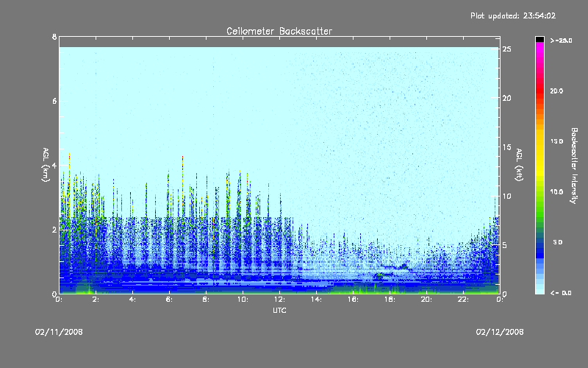
Task: Click the 'Backscatter Intensity' colorbar label
Action: pos(574,166)
